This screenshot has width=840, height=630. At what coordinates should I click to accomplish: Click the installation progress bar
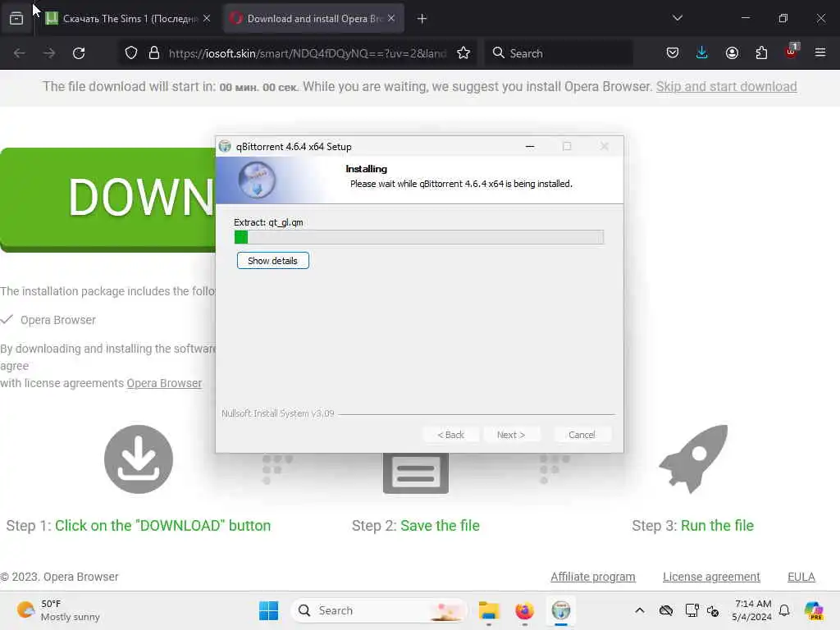[x=419, y=237]
